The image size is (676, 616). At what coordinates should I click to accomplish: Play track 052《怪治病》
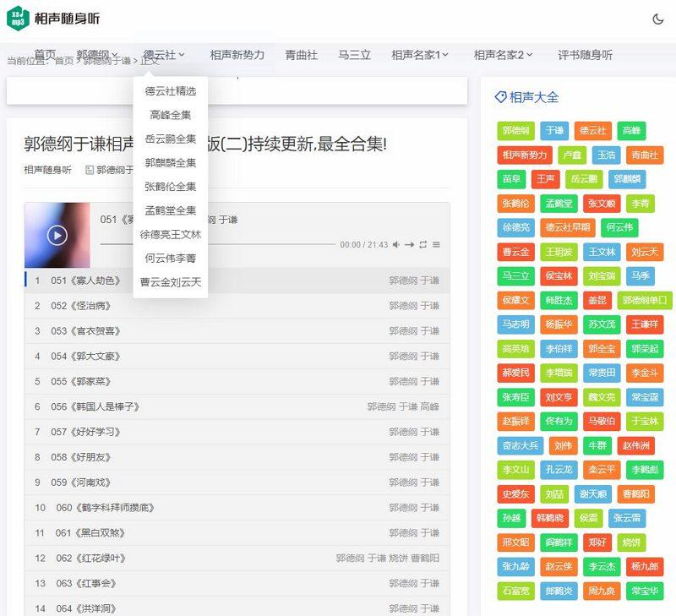pyautogui.click(x=237, y=306)
